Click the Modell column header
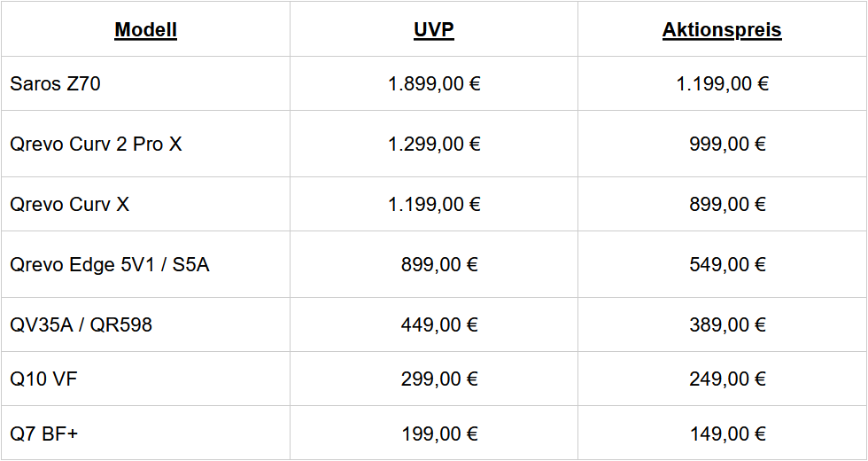The image size is (868, 461). click(x=145, y=30)
